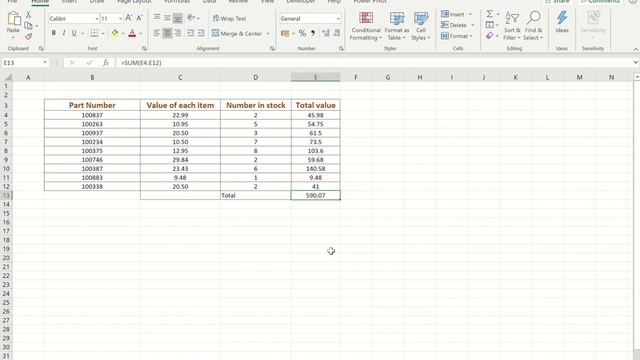Decrease font size with the smaller A
The height and width of the screenshot is (360, 640).
pyautogui.click(x=139, y=18)
